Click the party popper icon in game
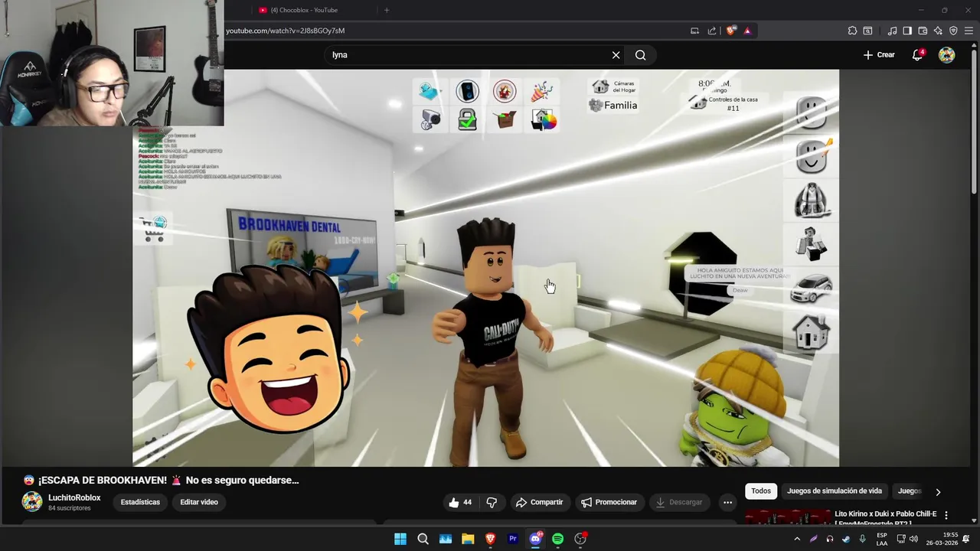 click(542, 92)
